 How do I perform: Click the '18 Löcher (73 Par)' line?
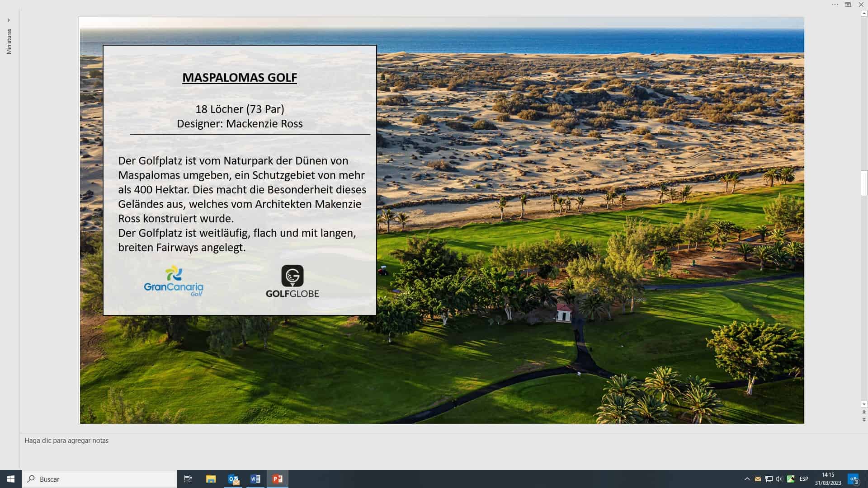pos(240,109)
